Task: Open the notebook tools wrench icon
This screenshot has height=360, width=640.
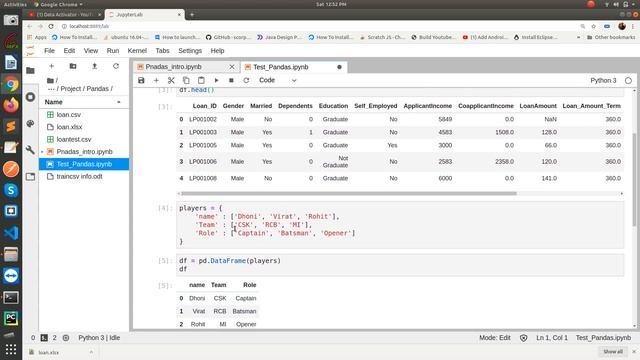Action: point(30,150)
